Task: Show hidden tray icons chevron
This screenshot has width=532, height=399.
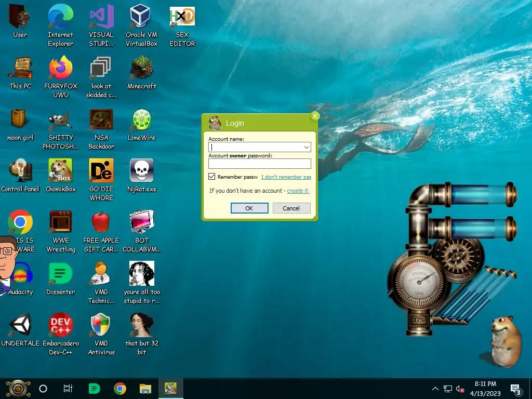Action: tap(435, 389)
